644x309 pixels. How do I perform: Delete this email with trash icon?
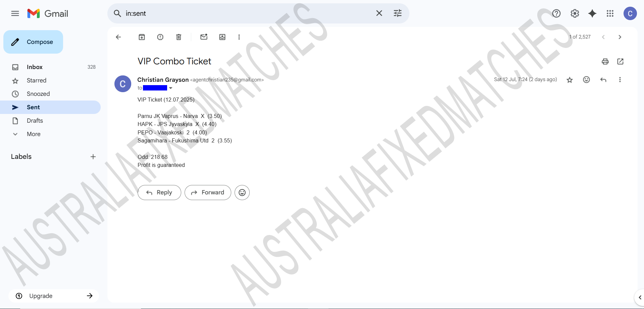pyautogui.click(x=179, y=37)
